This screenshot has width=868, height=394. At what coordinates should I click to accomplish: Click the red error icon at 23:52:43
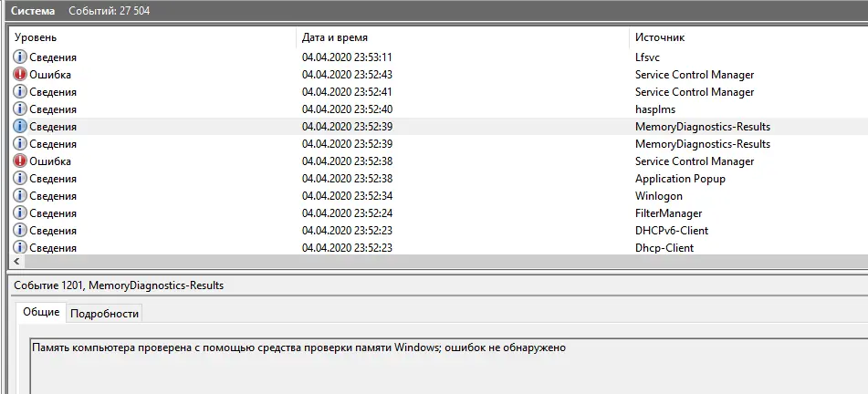point(20,74)
